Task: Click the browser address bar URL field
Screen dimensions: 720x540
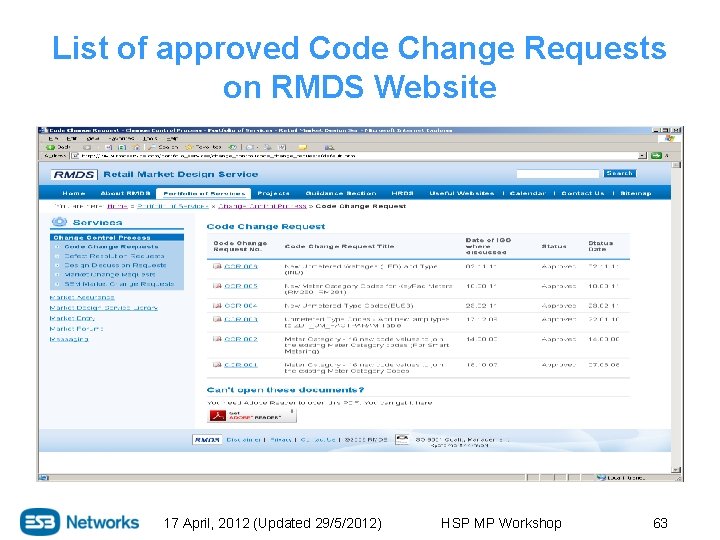Action: (x=355, y=156)
